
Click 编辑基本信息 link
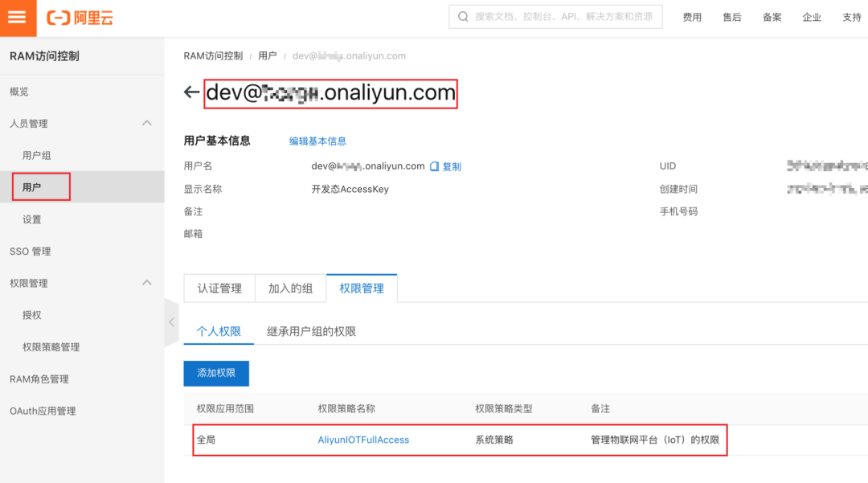coord(317,141)
